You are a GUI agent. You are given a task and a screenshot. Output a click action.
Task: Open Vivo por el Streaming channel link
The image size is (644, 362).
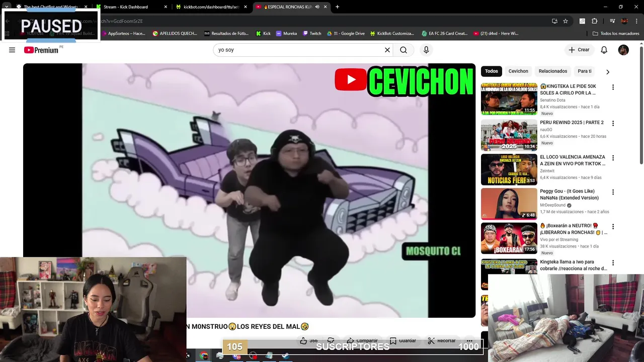coord(559,239)
